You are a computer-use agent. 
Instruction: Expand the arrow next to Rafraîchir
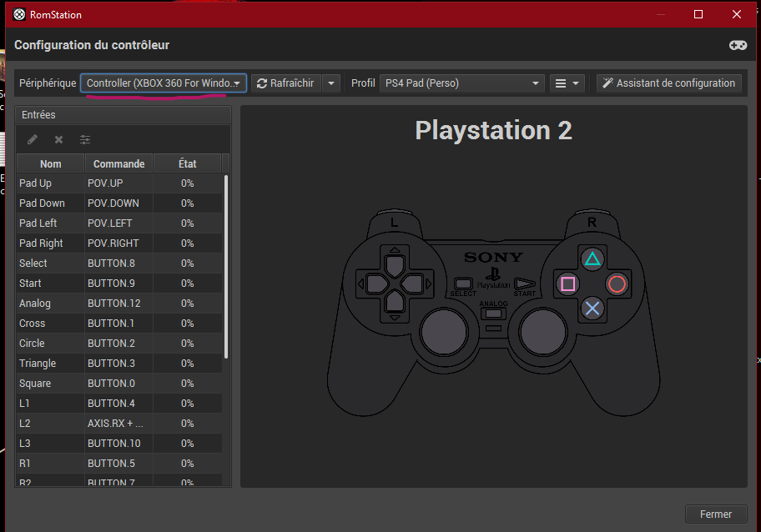pyautogui.click(x=331, y=83)
